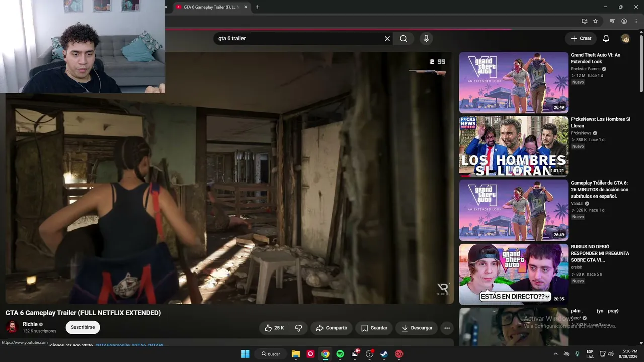Click the Crear button
Screen dimensions: 644x362
pos(581,38)
